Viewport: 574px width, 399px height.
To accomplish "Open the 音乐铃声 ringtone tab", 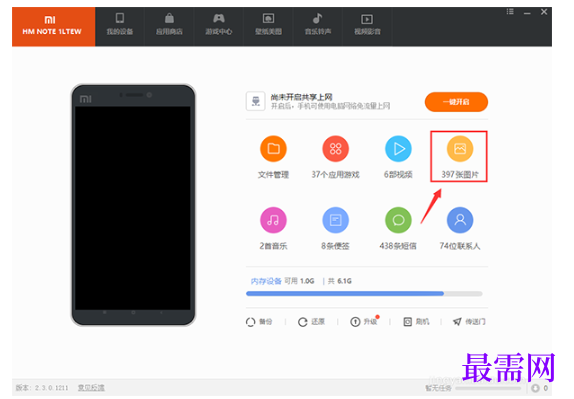I will (318, 25).
